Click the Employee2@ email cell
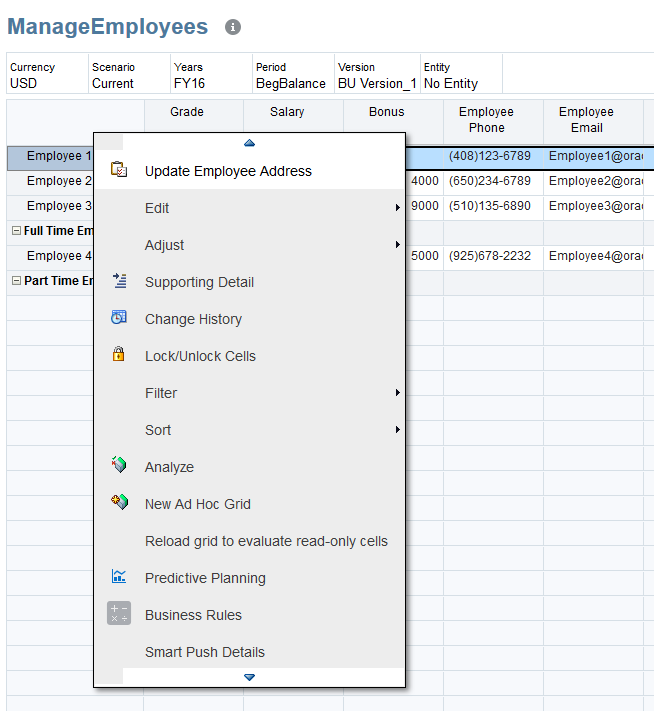 (593, 183)
